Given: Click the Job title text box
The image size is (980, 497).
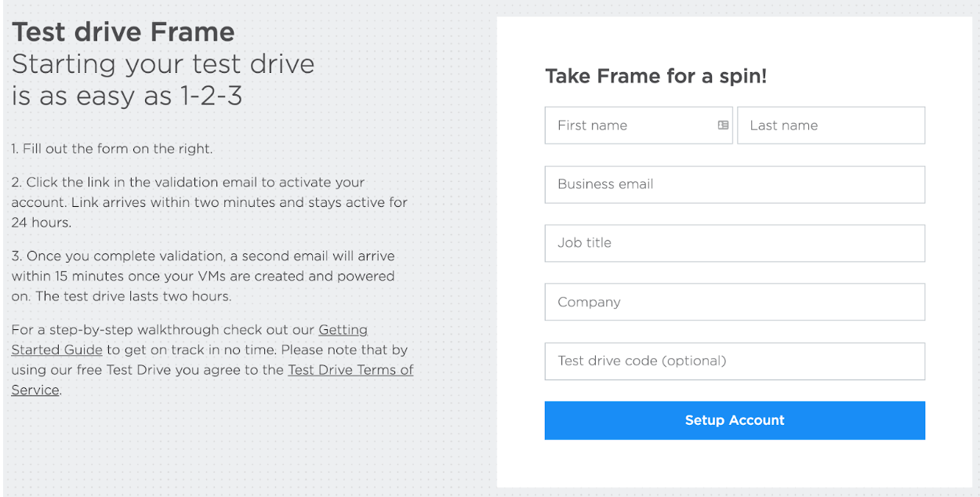Looking at the screenshot, I should (x=735, y=243).
